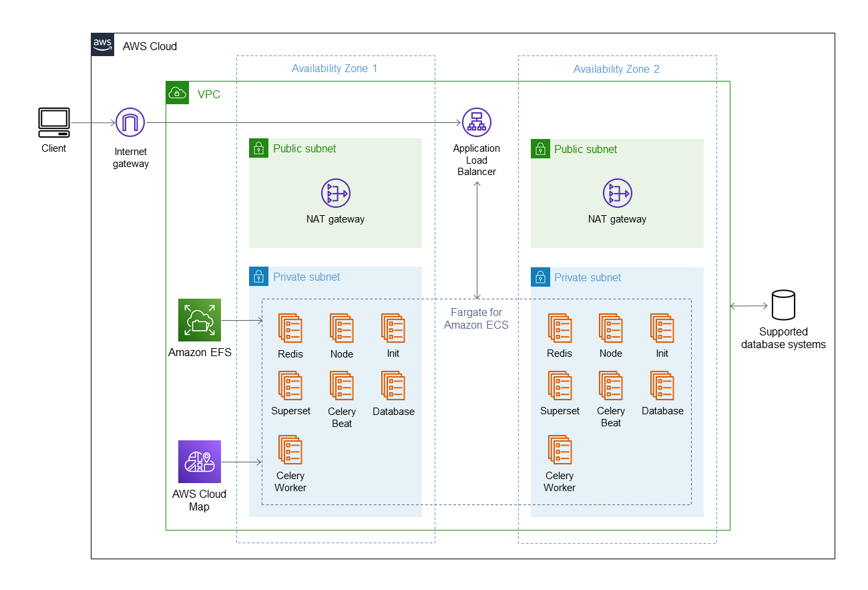Select the Database task icon in Zone 2

[x=662, y=386]
